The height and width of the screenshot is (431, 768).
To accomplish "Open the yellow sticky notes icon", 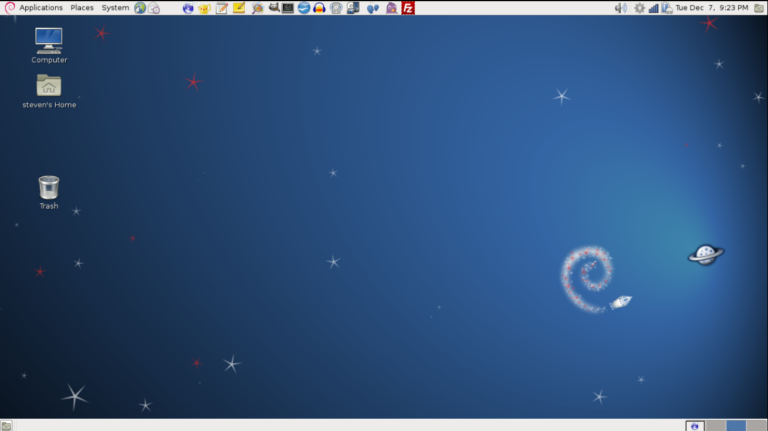I will 239,8.
